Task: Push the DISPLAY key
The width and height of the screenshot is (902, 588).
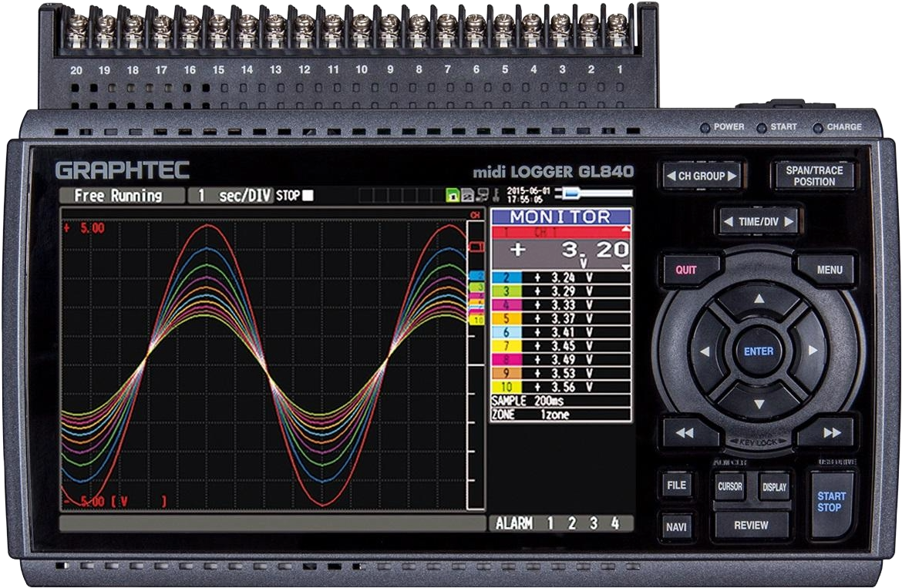Action: click(774, 487)
